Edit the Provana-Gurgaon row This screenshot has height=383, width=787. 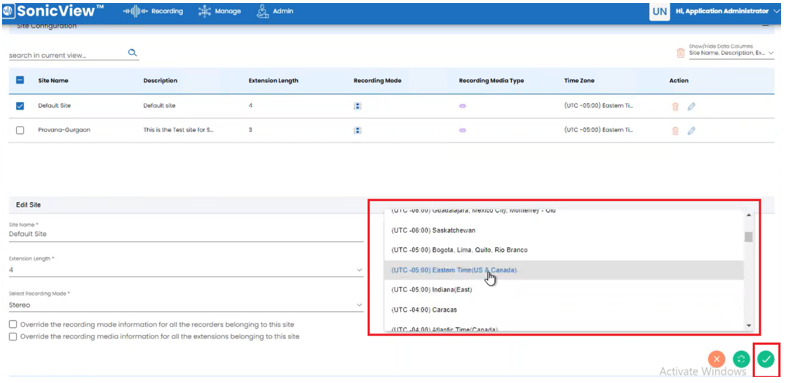click(x=691, y=131)
